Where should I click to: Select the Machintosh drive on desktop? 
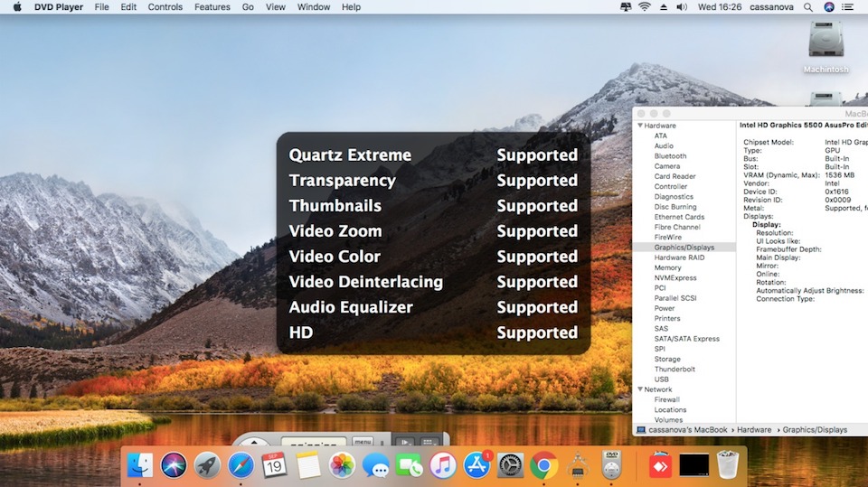tap(826, 47)
